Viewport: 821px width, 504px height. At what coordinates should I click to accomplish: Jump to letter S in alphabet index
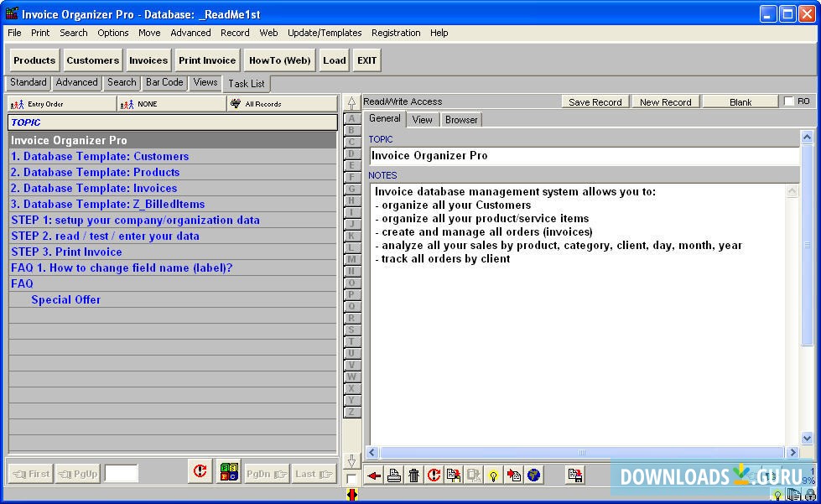(352, 330)
